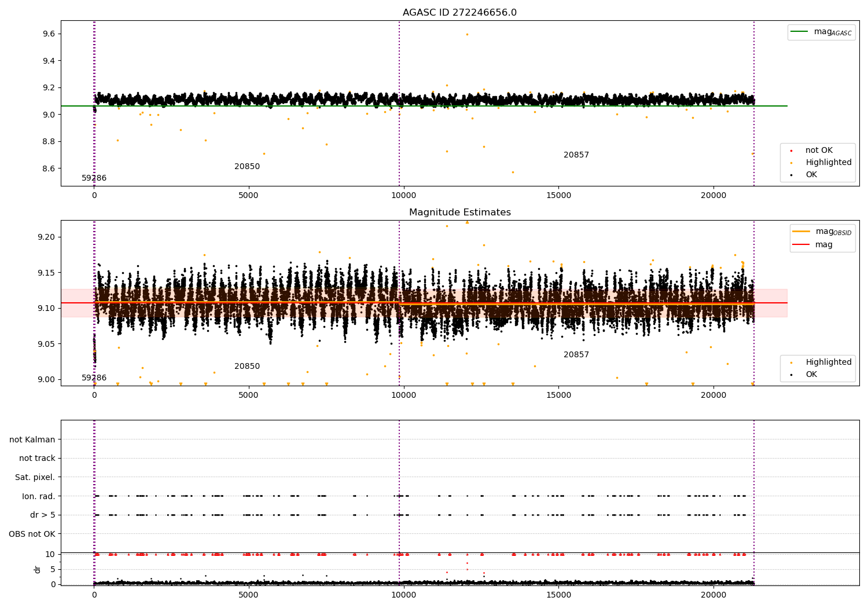Click the 'not track' row label

tap(37, 458)
